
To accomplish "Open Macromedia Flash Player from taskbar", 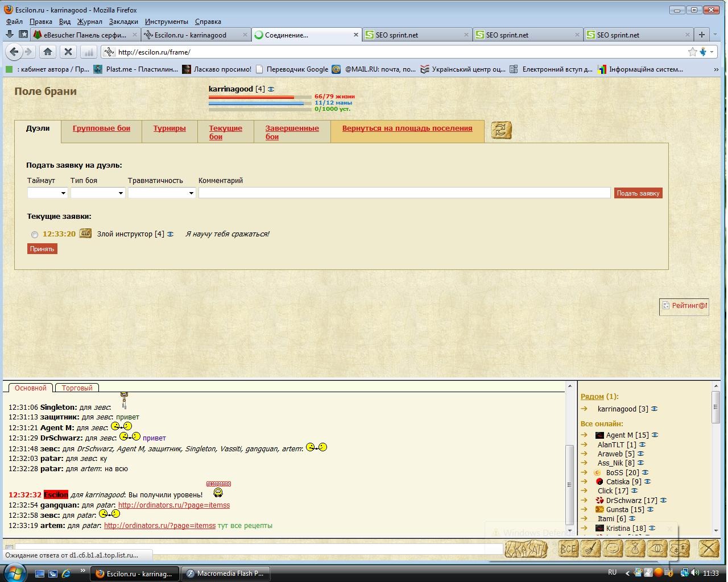I will click(225, 573).
